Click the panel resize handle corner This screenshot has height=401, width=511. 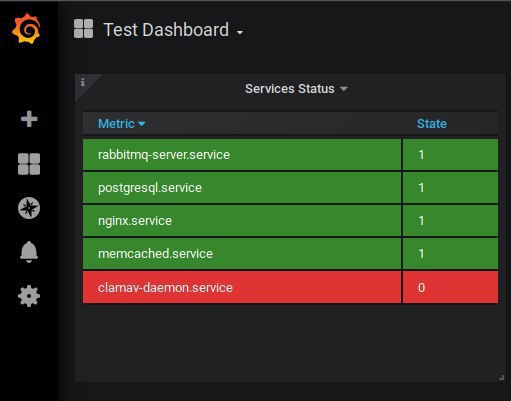[x=501, y=377]
